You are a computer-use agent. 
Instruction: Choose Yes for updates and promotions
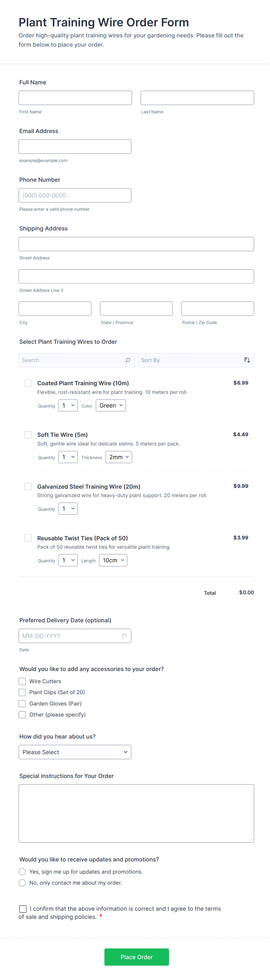click(x=22, y=872)
